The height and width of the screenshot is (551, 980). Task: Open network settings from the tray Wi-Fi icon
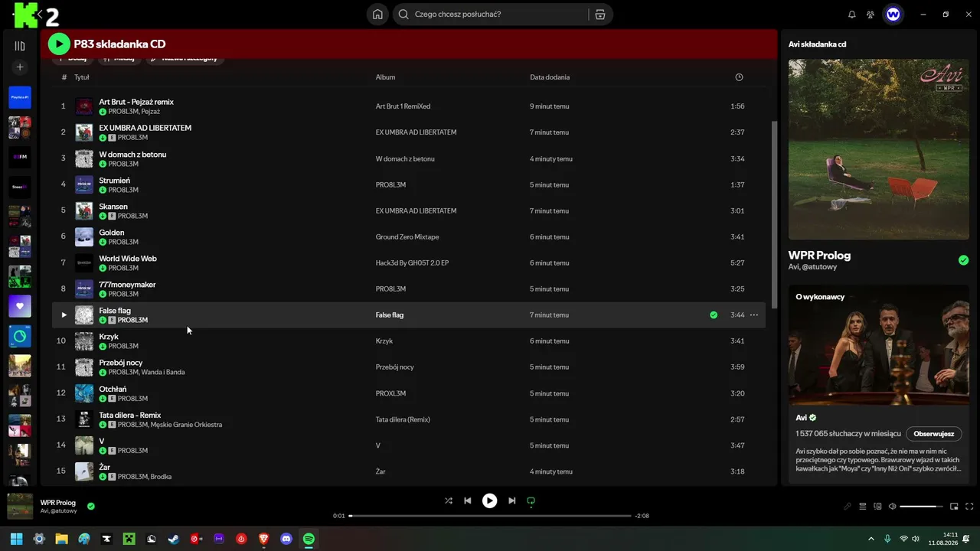[x=904, y=539]
